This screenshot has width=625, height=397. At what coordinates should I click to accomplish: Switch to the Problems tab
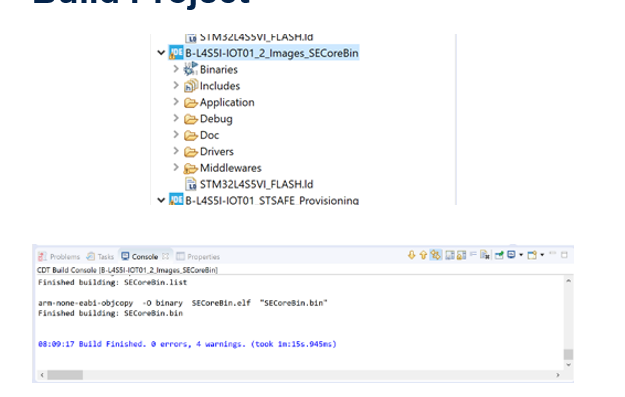point(59,257)
